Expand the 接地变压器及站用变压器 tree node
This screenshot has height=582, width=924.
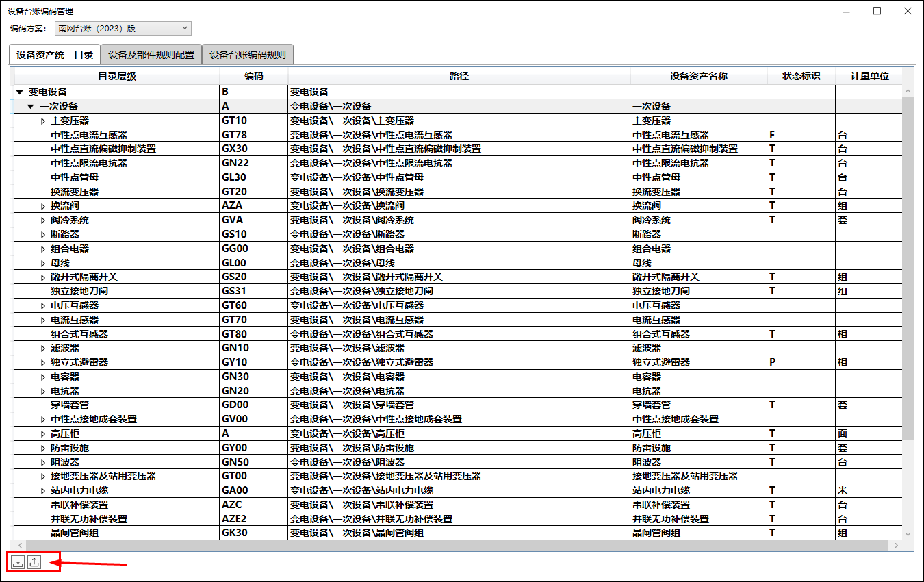[43, 476]
